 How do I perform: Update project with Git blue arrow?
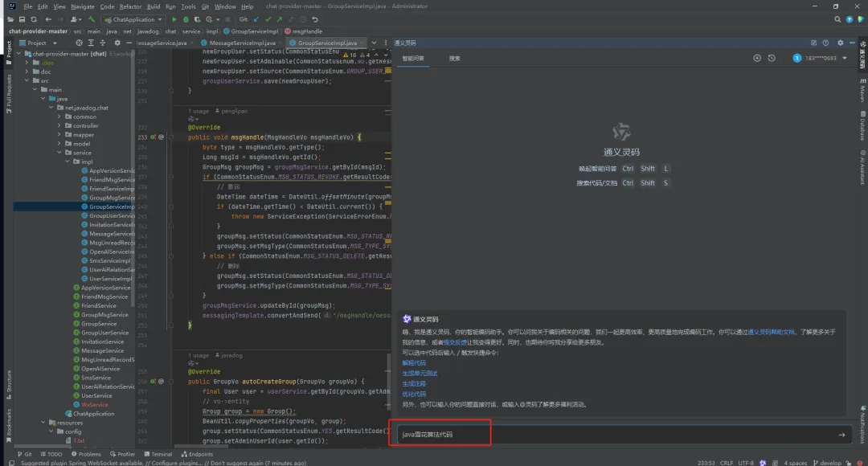[x=256, y=19]
